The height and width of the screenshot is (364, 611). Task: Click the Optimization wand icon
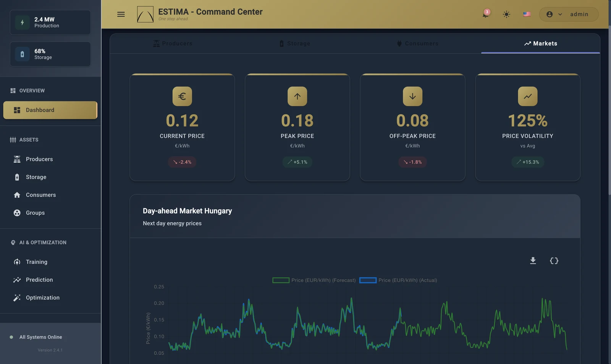tap(17, 298)
